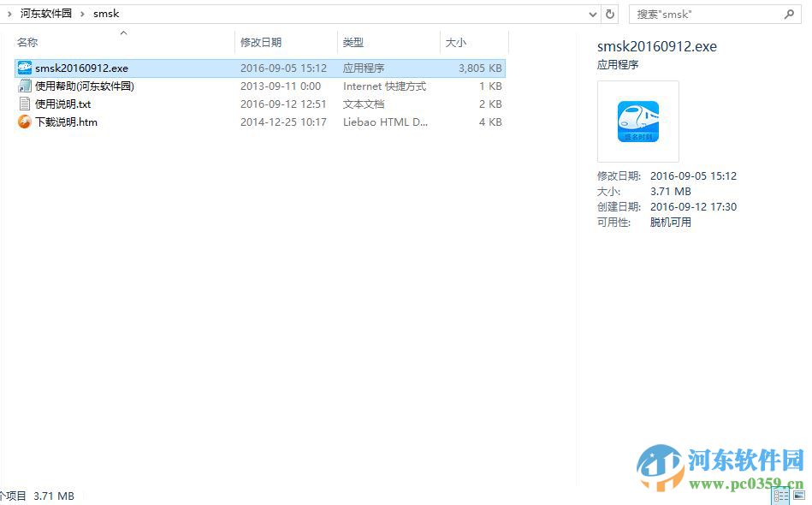This screenshot has height=505, width=812.
Task: Sort by 类型 column header
Action: click(x=353, y=43)
